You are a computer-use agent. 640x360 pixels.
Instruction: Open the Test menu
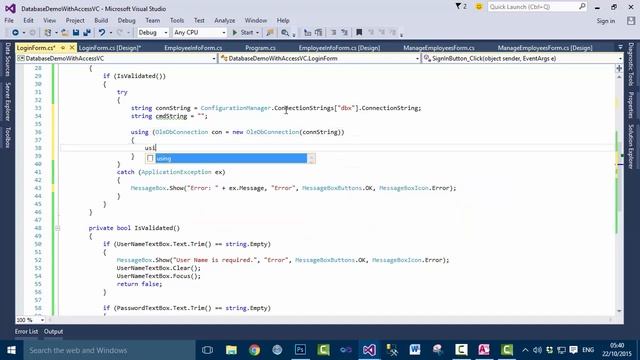click(x=199, y=20)
